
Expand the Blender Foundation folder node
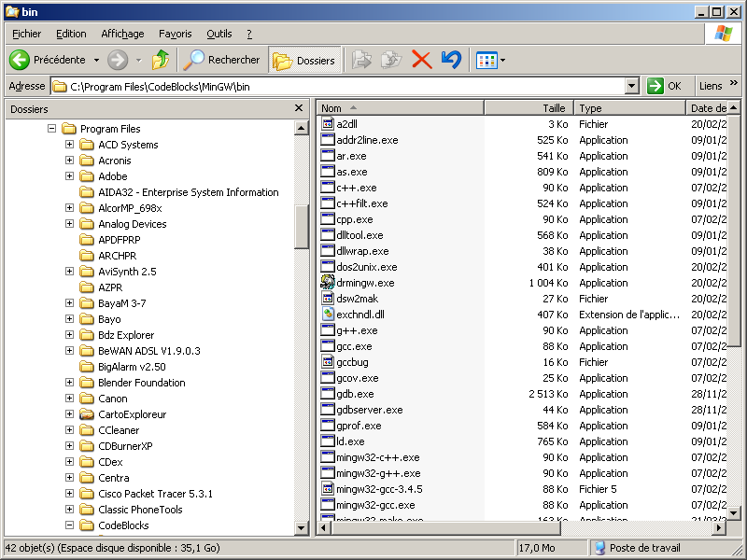[69, 382]
